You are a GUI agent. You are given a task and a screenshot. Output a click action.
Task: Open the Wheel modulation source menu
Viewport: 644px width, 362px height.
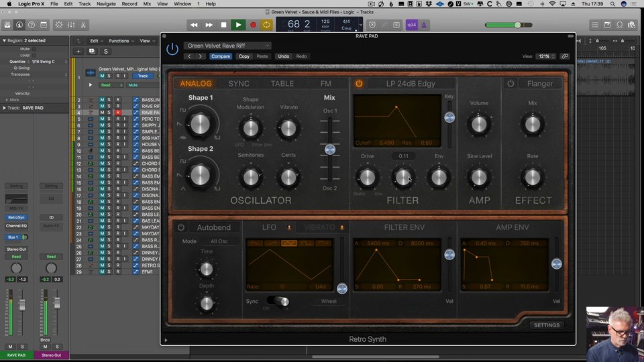tap(328, 301)
